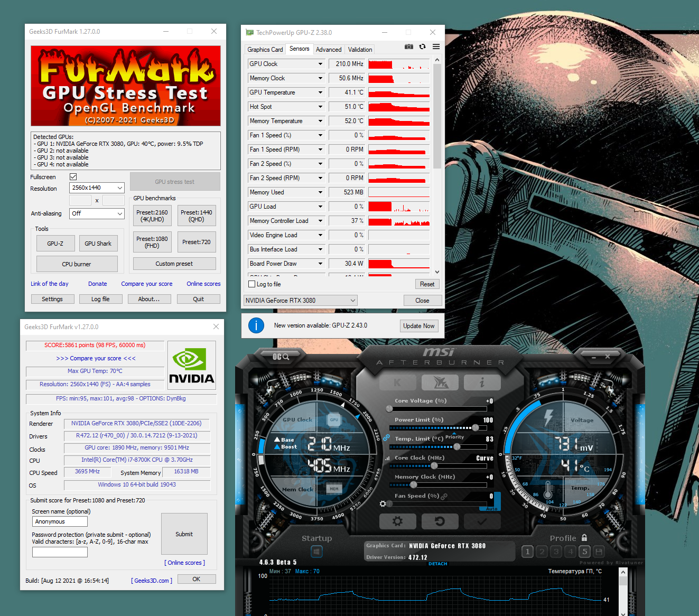Click the GPU-Z refresh icon
Image resolution: width=699 pixels, height=616 pixels.
tap(422, 47)
